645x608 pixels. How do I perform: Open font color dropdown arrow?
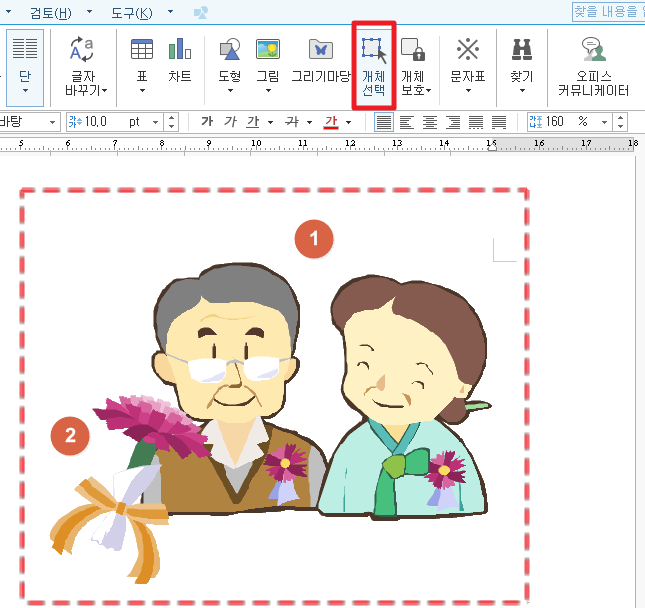click(x=348, y=122)
